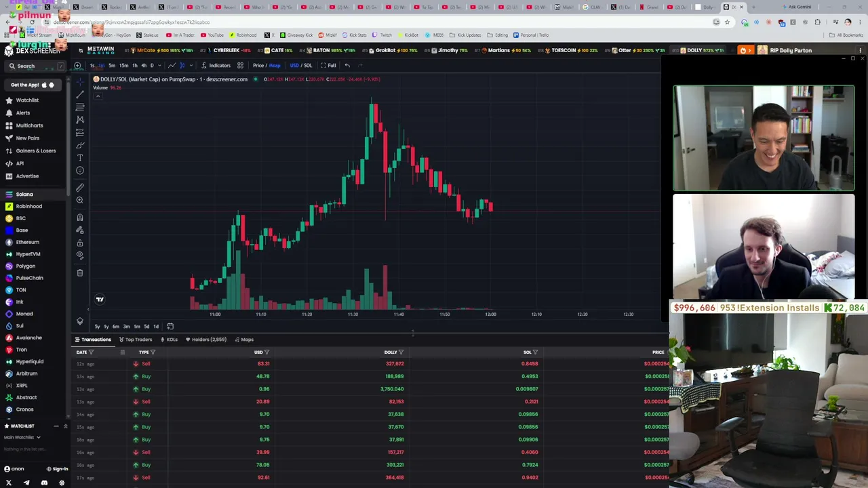Open the Transactions tab
The height and width of the screenshot is (488, 868).
coord(93,340)
